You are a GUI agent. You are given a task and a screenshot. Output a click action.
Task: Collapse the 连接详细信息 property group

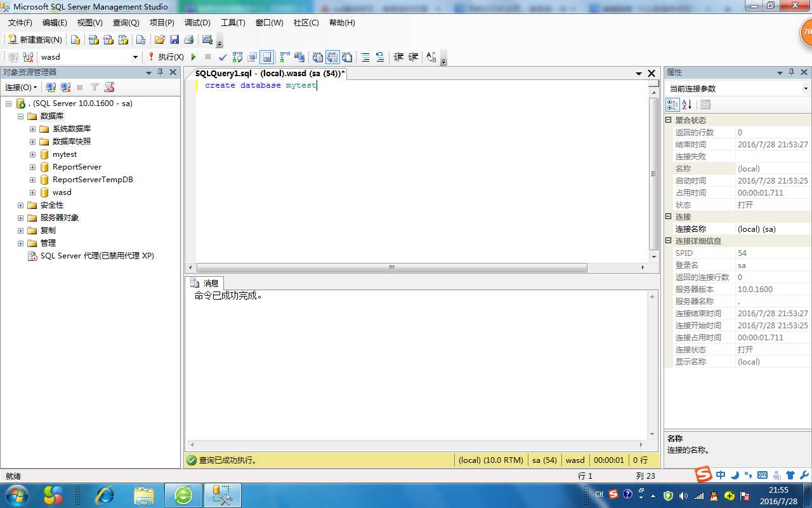[668, 241]
